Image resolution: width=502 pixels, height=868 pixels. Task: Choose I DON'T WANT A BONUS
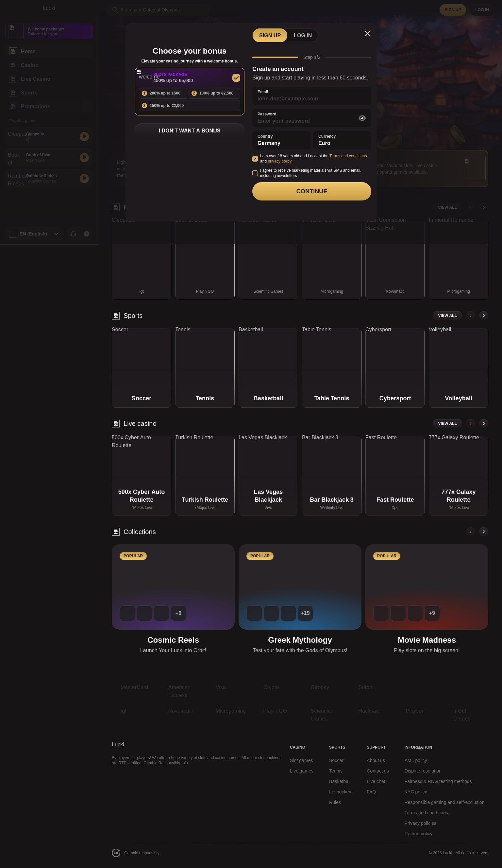(189, 130)
